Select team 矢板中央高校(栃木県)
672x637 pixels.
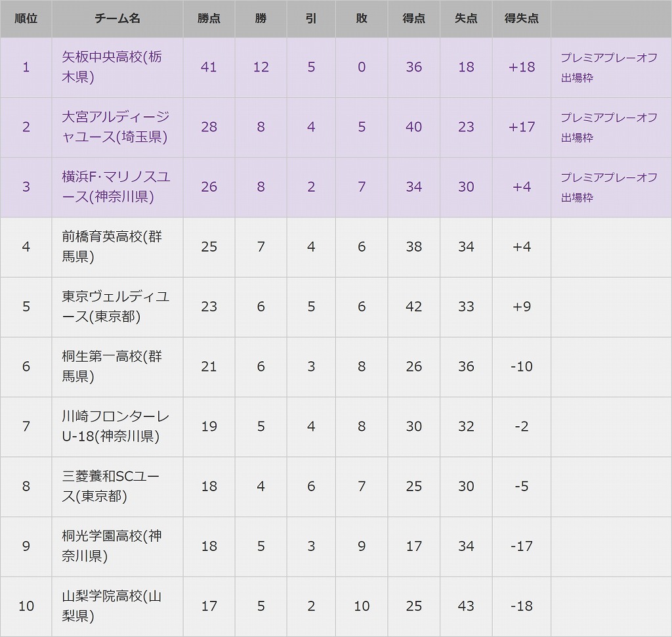point(112,67)
